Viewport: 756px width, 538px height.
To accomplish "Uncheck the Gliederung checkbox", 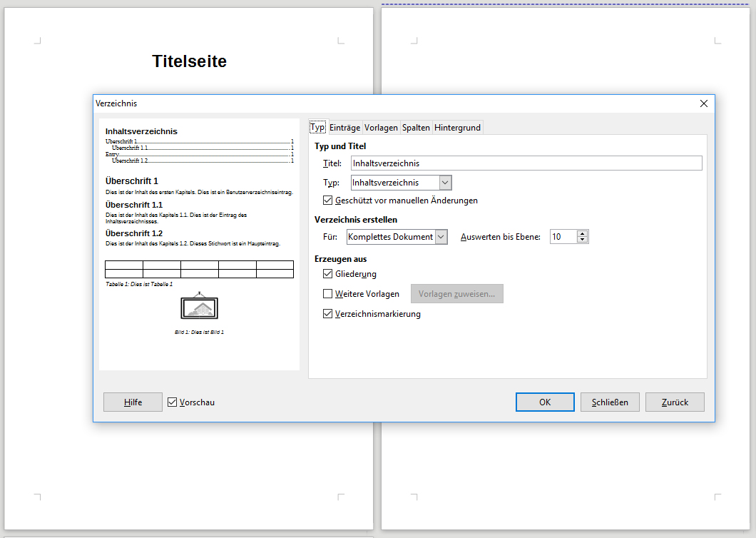I will click(328, 274).
